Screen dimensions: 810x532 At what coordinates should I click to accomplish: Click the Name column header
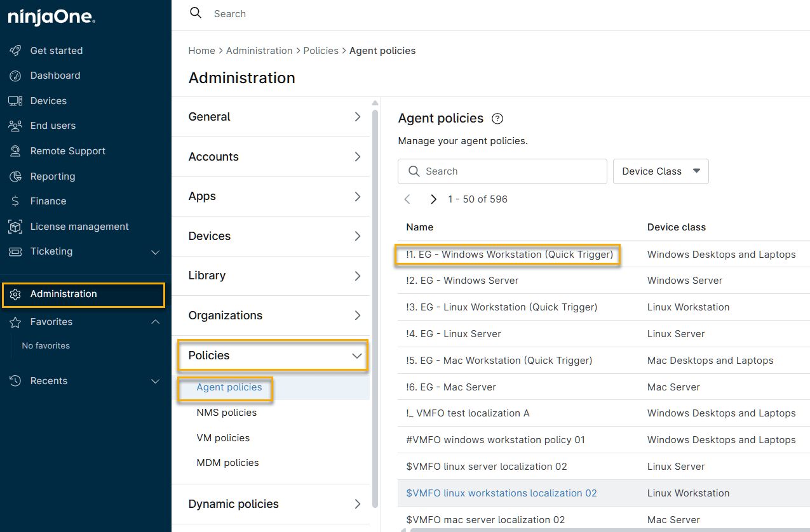point(420,227)
